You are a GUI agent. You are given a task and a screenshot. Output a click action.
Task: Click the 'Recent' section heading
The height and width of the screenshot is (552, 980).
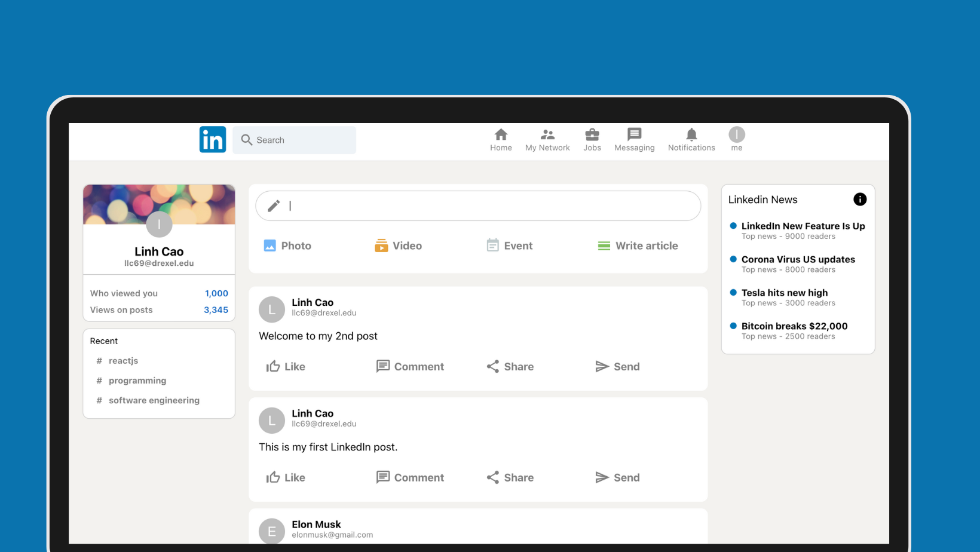104,341
